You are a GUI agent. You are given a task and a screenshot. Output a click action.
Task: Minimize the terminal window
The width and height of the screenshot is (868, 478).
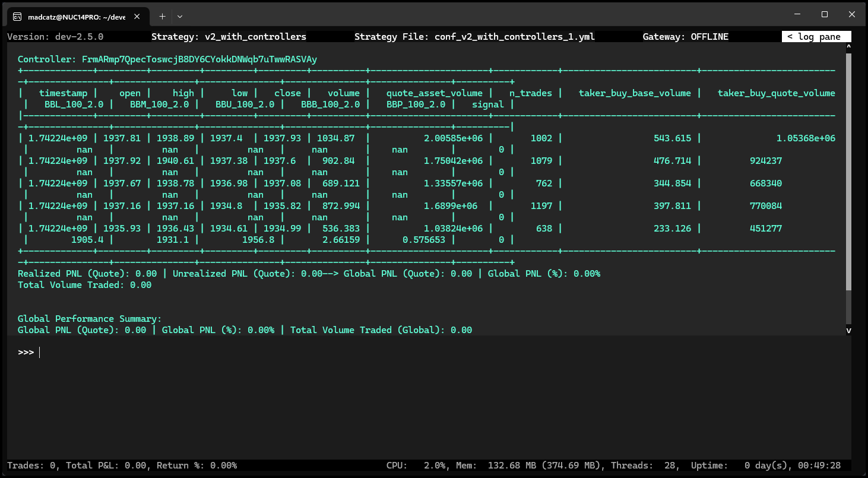click(797, 14)
